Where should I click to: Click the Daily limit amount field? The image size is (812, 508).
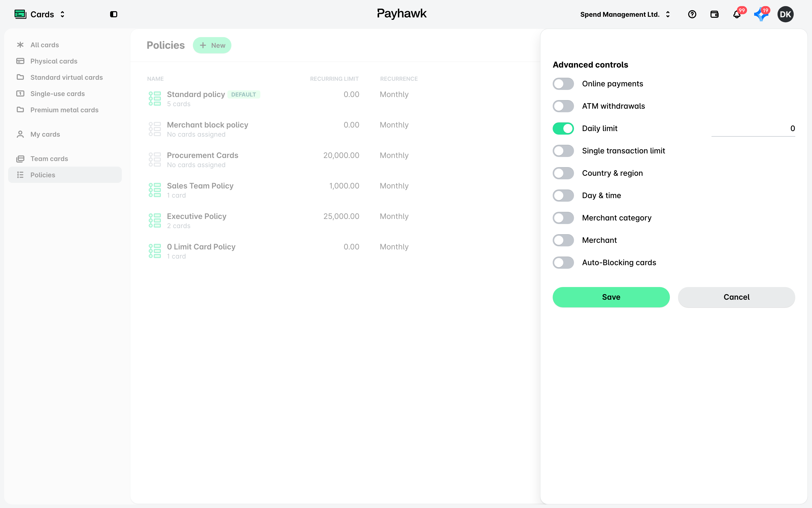(753, 129)
